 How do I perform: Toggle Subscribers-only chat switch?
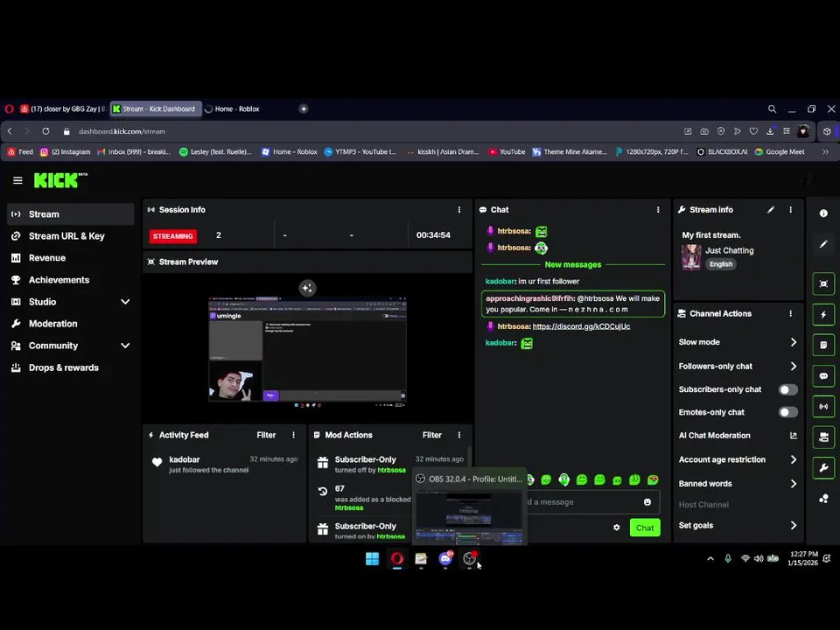click(x=788, y=389)
